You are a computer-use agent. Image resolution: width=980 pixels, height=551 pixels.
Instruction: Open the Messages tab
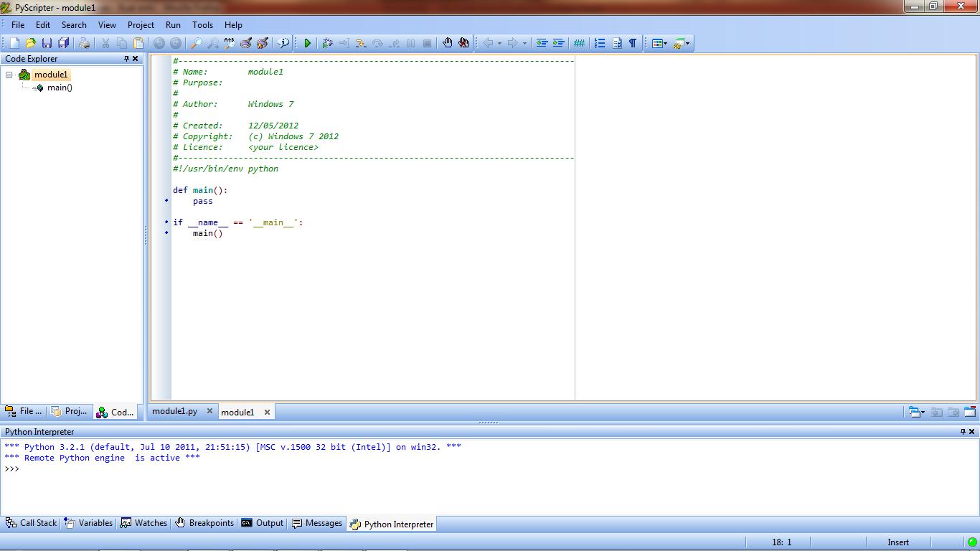317,524
